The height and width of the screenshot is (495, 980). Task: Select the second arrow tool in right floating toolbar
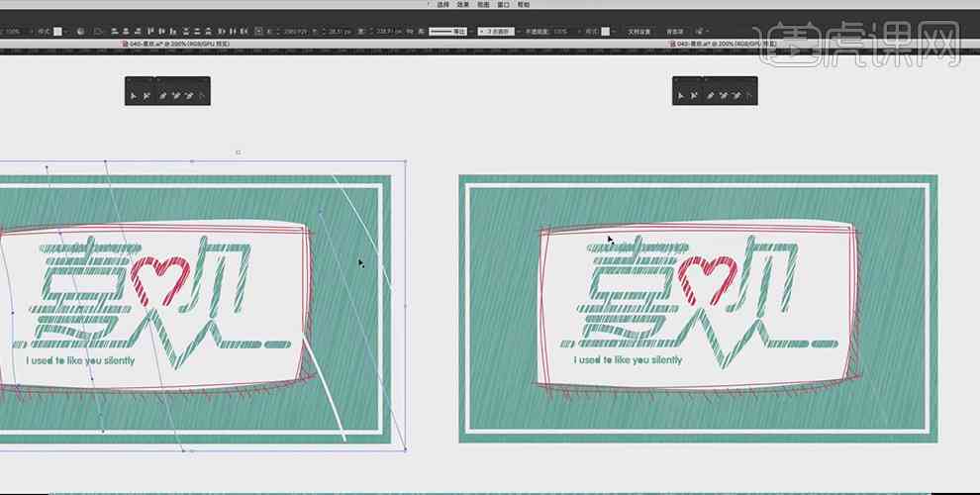click(694, 95)
